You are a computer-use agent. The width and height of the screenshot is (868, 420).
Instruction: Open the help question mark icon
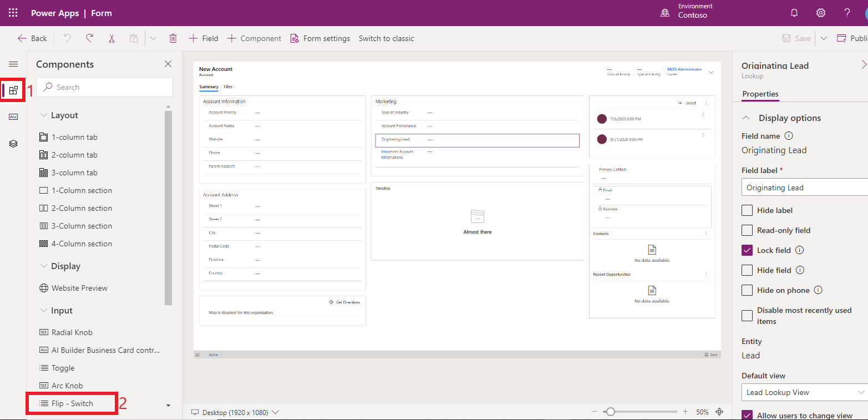[x=847, y=13]
